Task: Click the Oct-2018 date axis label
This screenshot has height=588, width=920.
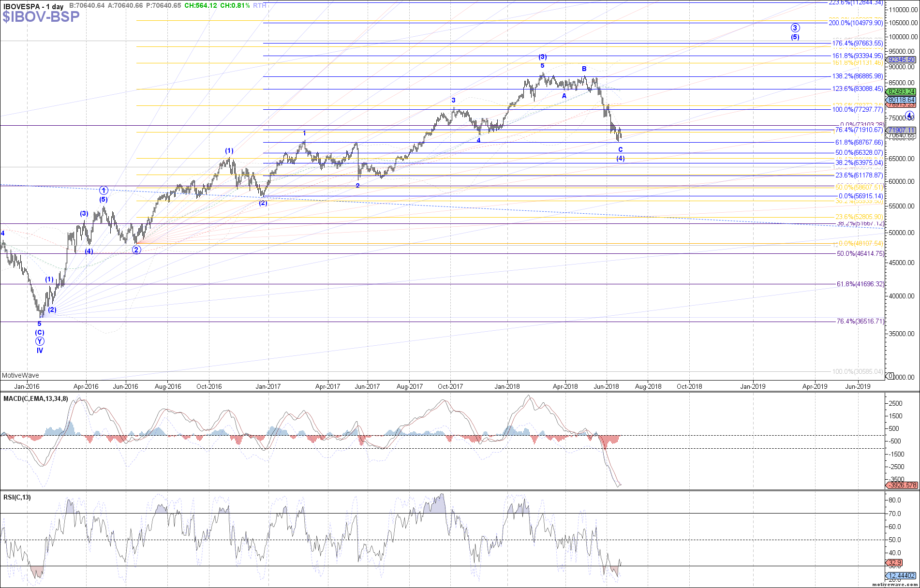Action: (689, 386)
